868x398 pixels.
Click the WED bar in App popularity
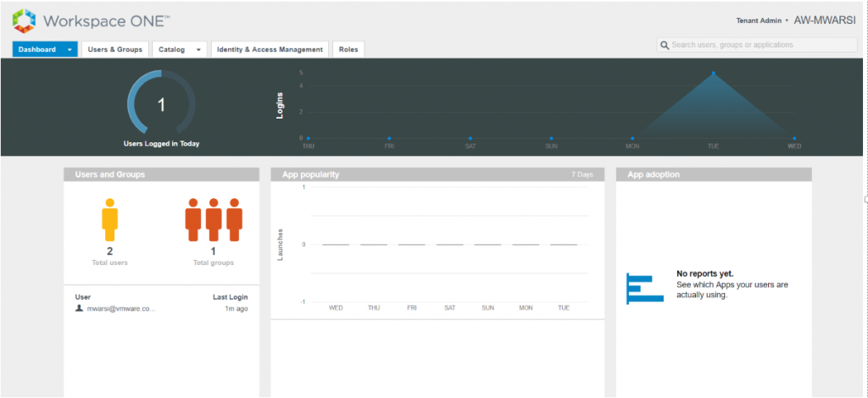click(336, 245)
